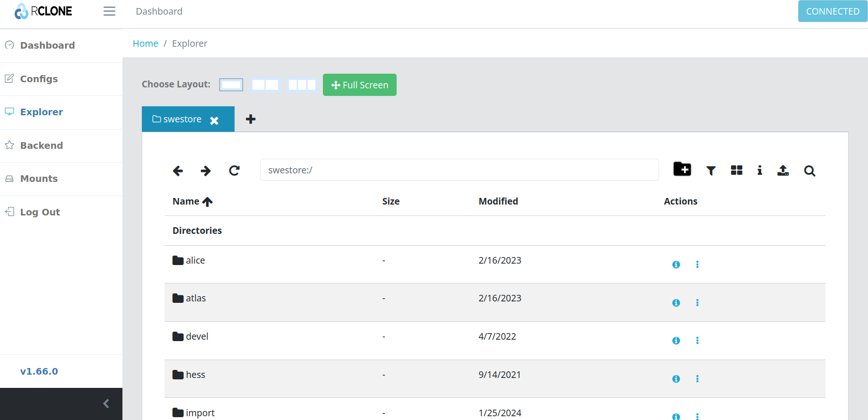
Task: Show info for devel folder
Action: pyautogui.click(x=676, y=341)
